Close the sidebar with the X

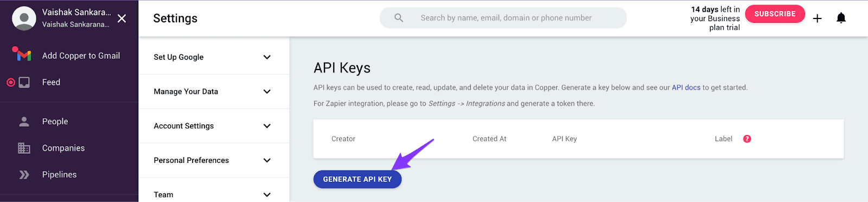point(122,18)
